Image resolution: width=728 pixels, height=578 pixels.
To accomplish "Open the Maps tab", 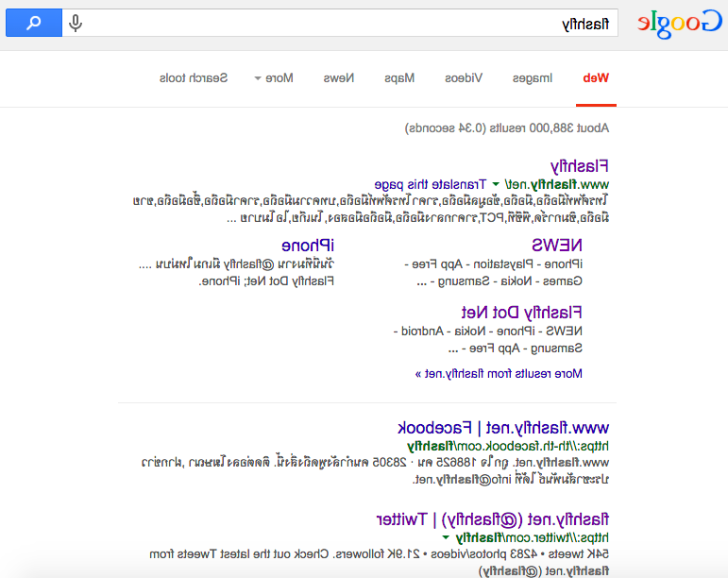I will pyautogui.click(x=399, y=78).
